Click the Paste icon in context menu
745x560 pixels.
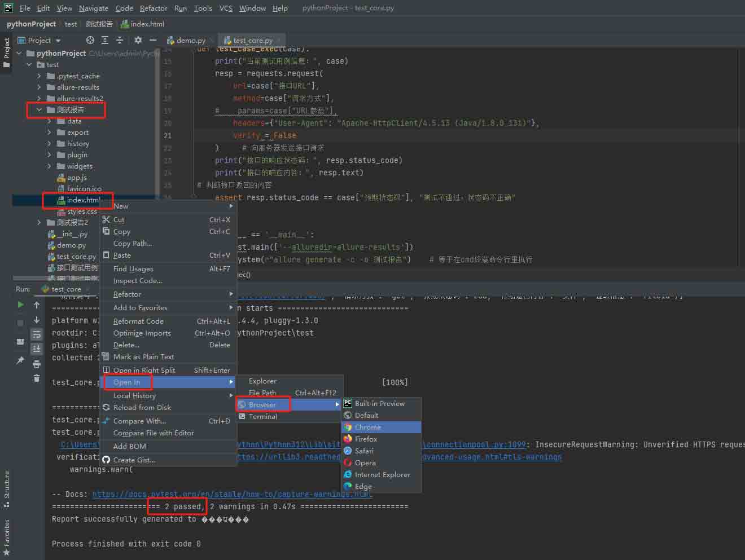tap(106, 255)
